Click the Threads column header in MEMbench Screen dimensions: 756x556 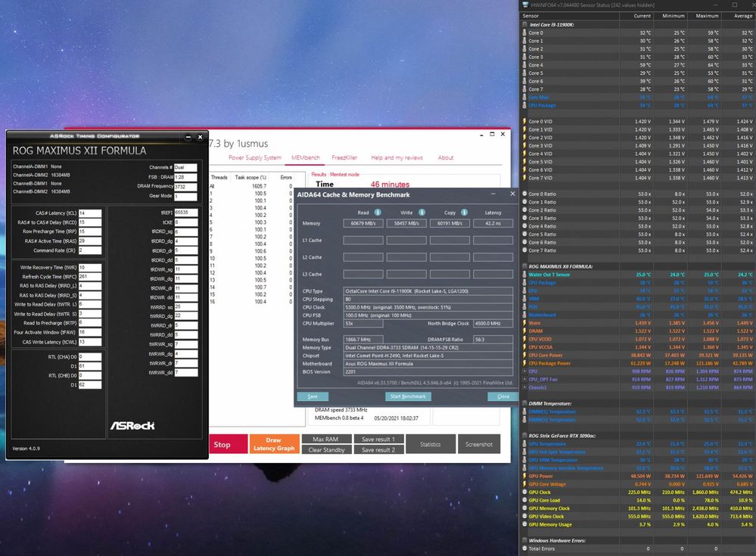pos(219,177)
